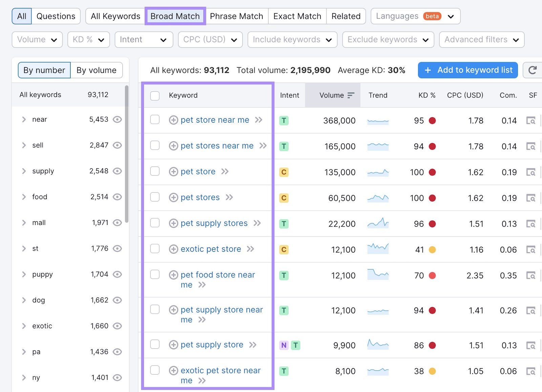The image size is (542, 392).
Task: Click the red KD difficulty dot for pet store
Action: coord(433,172)
